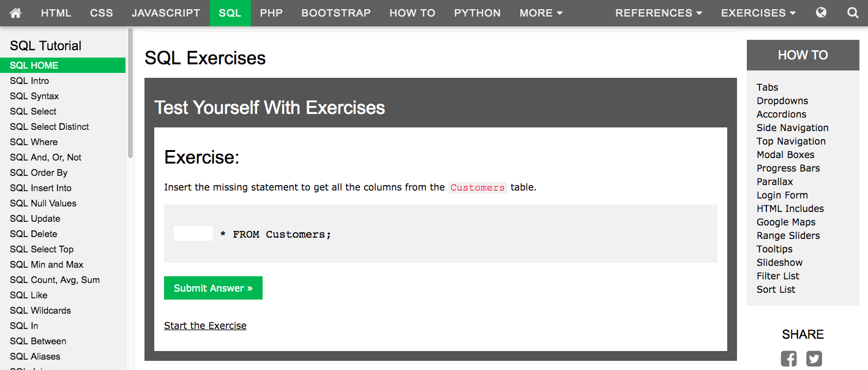Viewport: 868px width, 370px height.
Task: Open the globe translate icon
Action: click(x=821, y=13)
